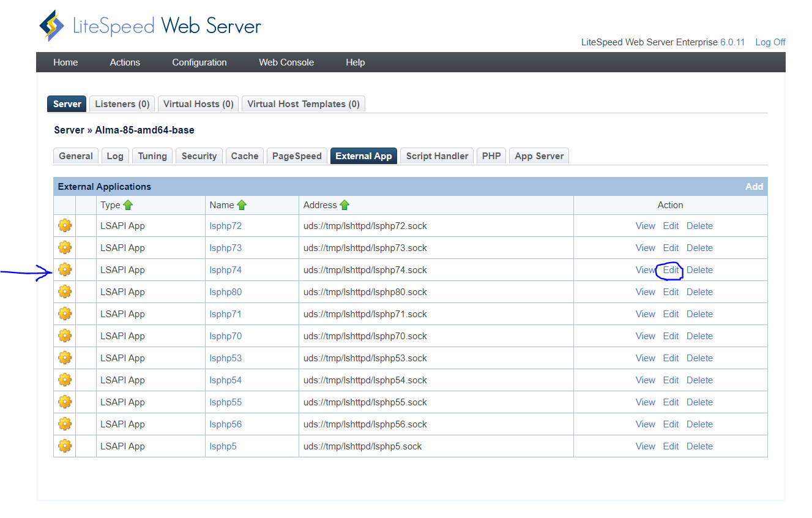Open the Security sub-tab
The image size is (812, 518).
[199, 156]
